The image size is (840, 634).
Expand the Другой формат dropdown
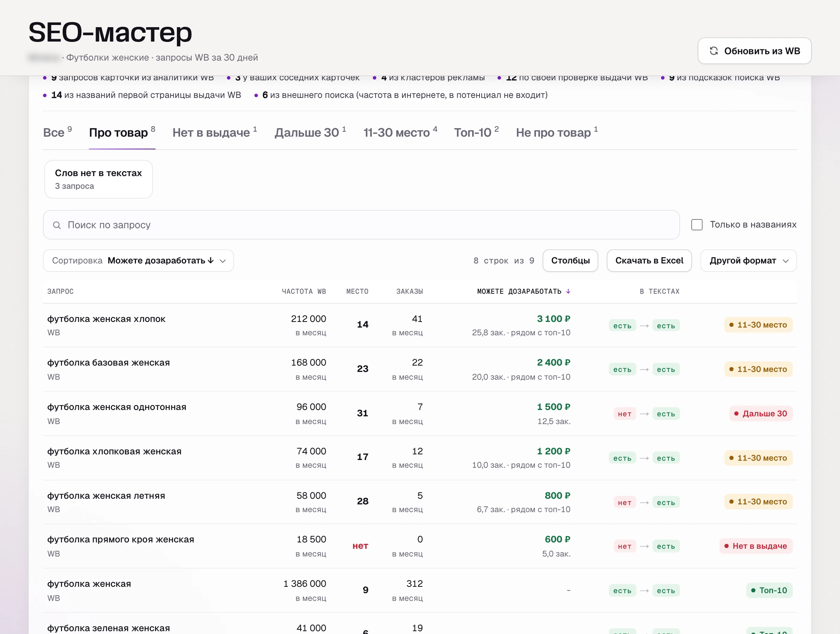click(748, 260)
